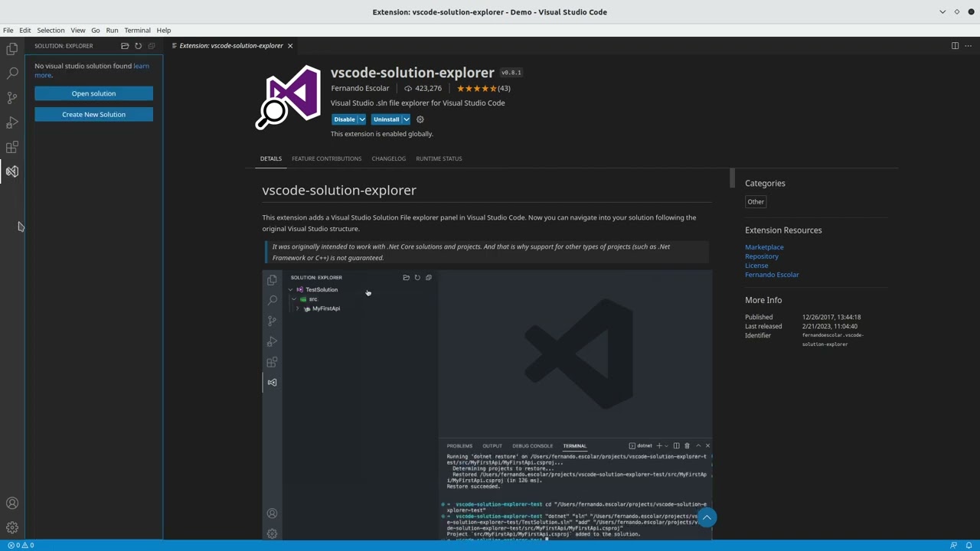This screenshot has width=980, height=551.
Task: Click the install count 423,276
Action: click(423, 88)
